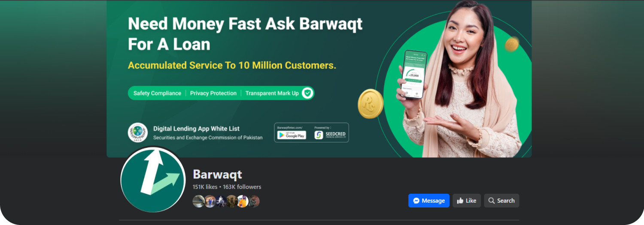Click the Google Play badge
644x225 pixels.
tap(292, 135)
